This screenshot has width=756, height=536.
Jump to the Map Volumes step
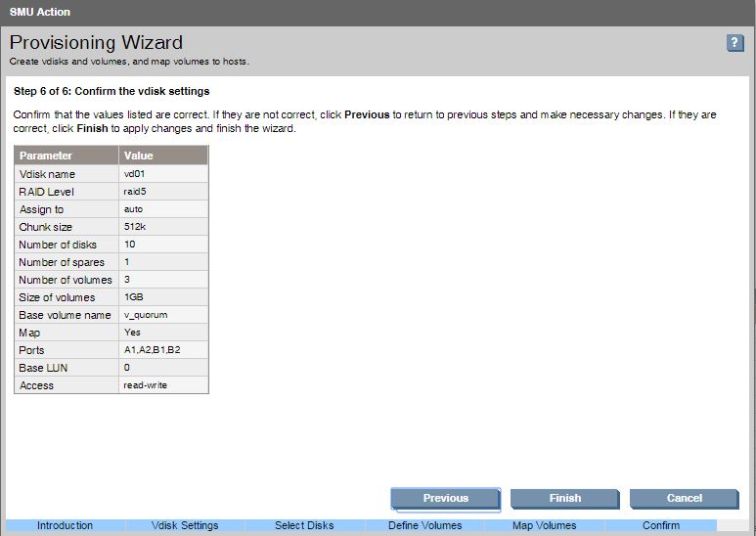coord(544,526)
